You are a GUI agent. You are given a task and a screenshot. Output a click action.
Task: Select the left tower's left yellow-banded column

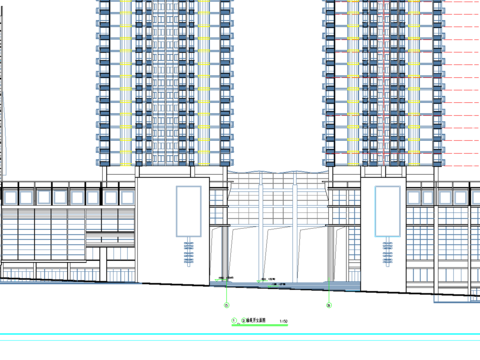tap(126, 83)
